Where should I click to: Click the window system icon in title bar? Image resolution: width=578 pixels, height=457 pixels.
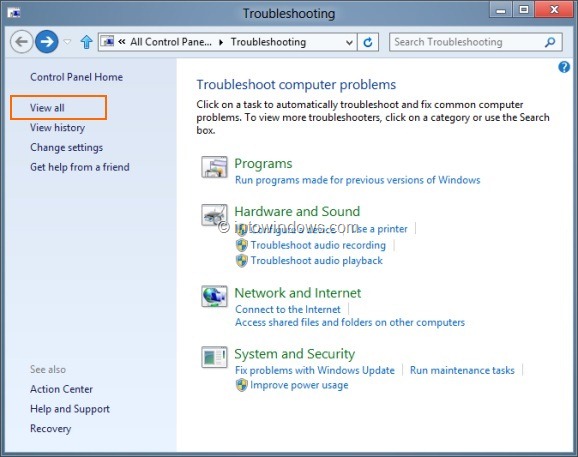(14, 13)
